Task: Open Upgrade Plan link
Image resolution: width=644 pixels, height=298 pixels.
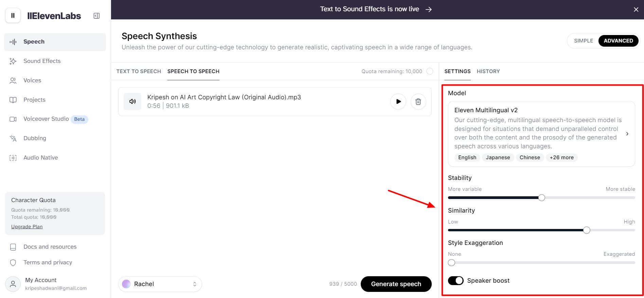Action: 27,227
